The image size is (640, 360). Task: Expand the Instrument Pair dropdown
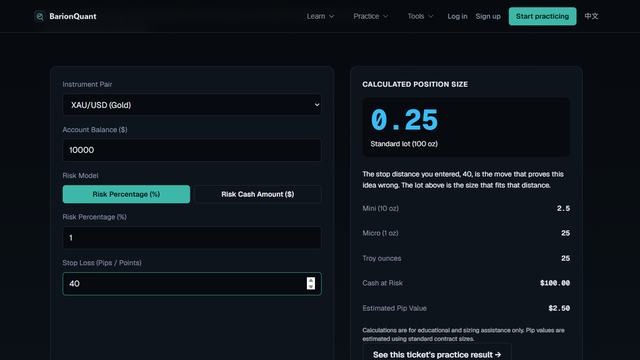[192, 105]
